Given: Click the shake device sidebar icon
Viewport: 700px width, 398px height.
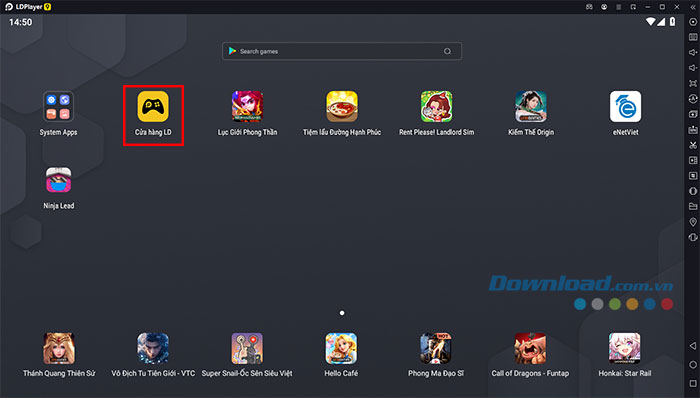Looking at the screenshot, I should (x=693, y=237).
